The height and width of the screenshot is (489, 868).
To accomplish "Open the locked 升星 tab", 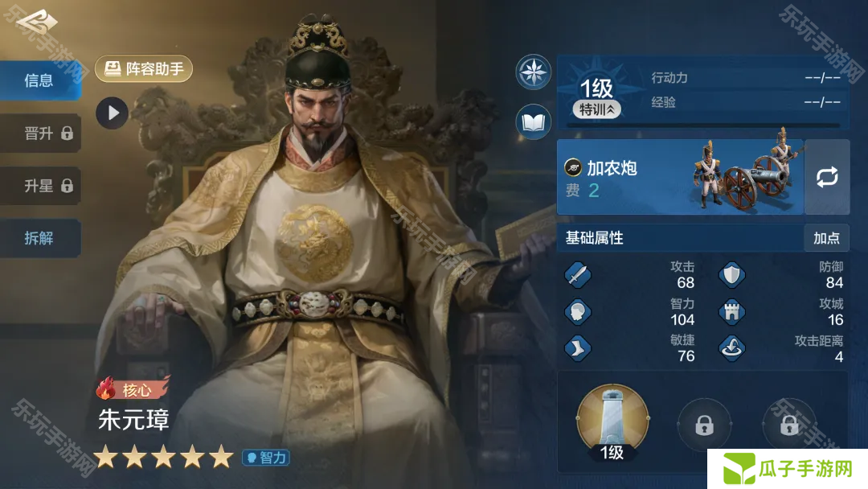I will pyautogui.click(x=40, y=186).
